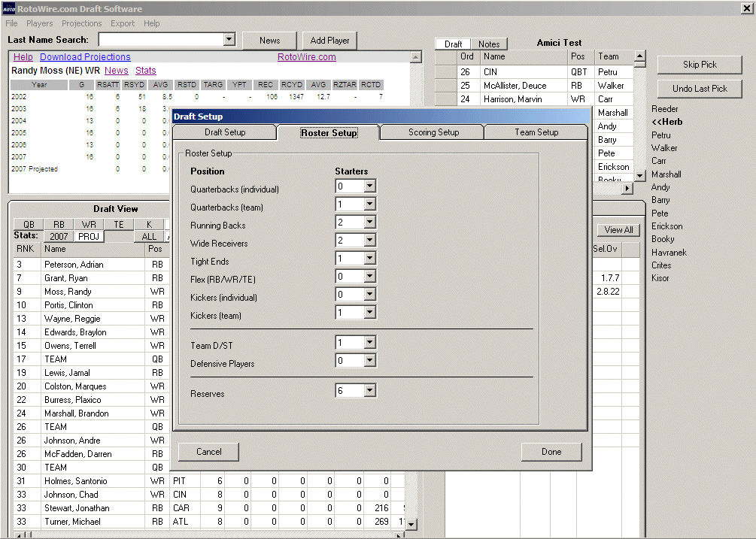The height and width of the screenshot is (539, 756).
Task: Click the Help link in player panel
Action: pos(23,57)
